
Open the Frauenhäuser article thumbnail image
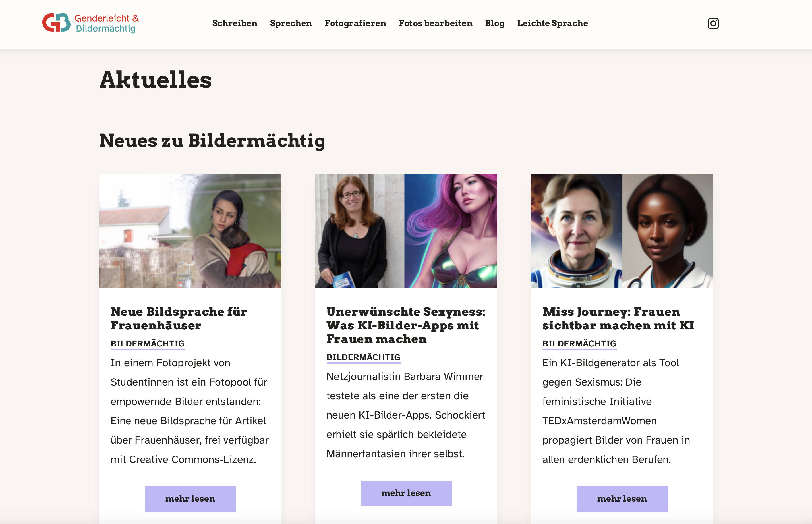190,231
